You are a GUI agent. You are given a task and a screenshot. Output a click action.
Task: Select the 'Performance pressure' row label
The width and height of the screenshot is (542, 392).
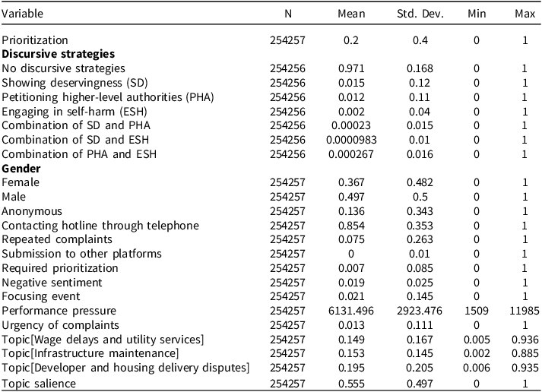[x=59, y=311]
